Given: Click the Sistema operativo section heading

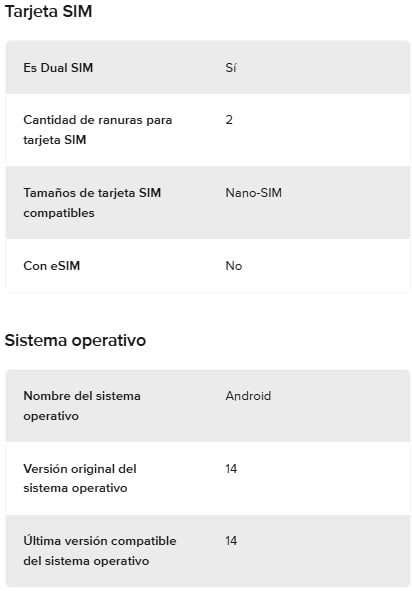Looking at the screenshot, I should tap(75, 340).
